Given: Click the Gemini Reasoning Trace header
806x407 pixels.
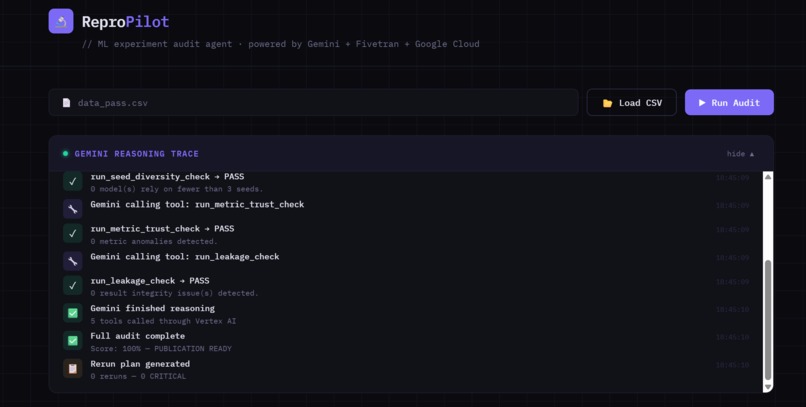Looking at the screenshot, I should coord(137,154).
